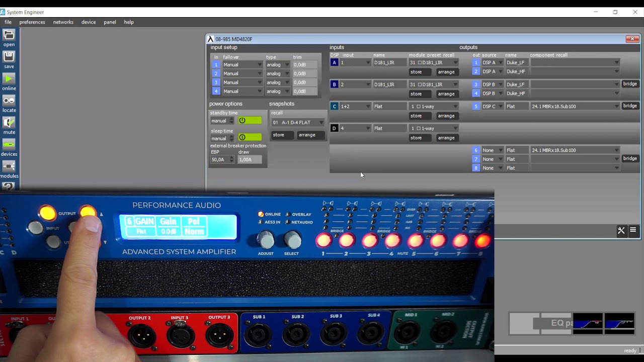Toggle the sleep time power button
644x362 pixels.
coord(250,137)
